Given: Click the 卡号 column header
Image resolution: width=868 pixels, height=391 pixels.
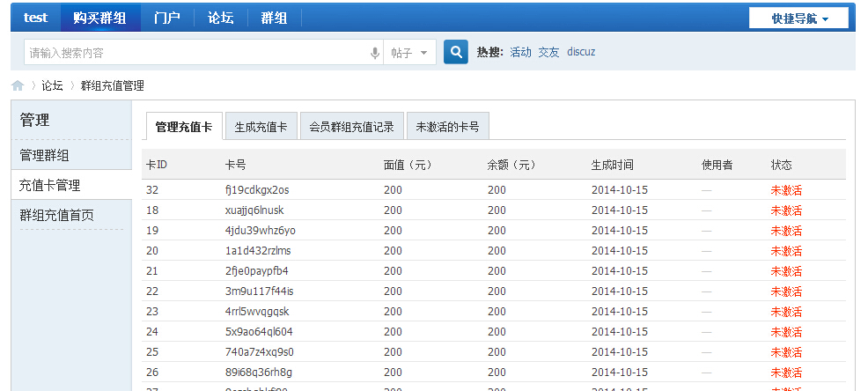Looking at the screenshot, I should pos(236,165).
